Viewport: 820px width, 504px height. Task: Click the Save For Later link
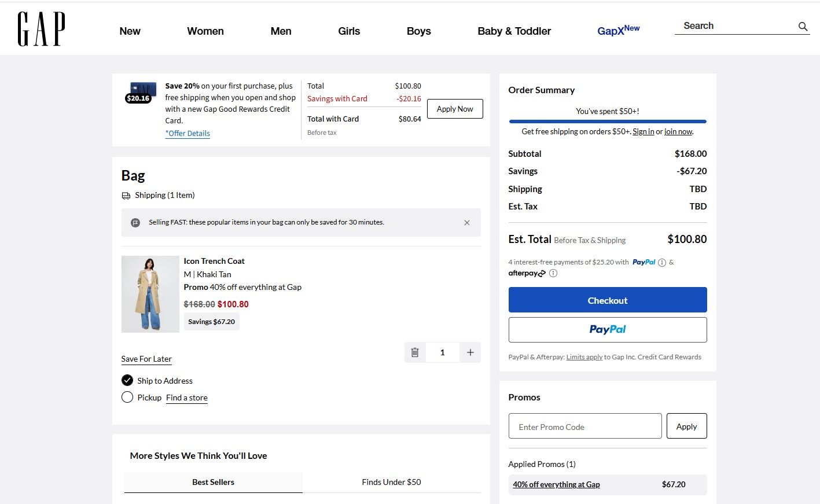pos(146,359)
